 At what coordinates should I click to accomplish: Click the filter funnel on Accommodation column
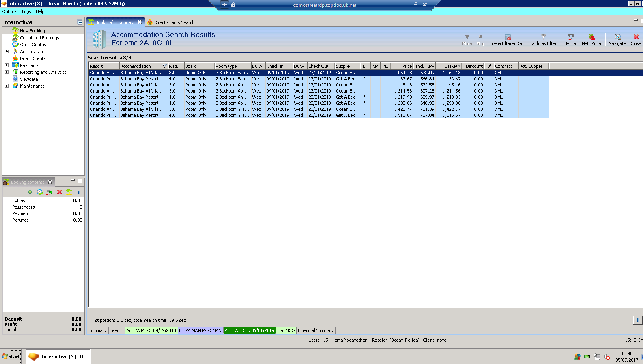tap(164, 66)
